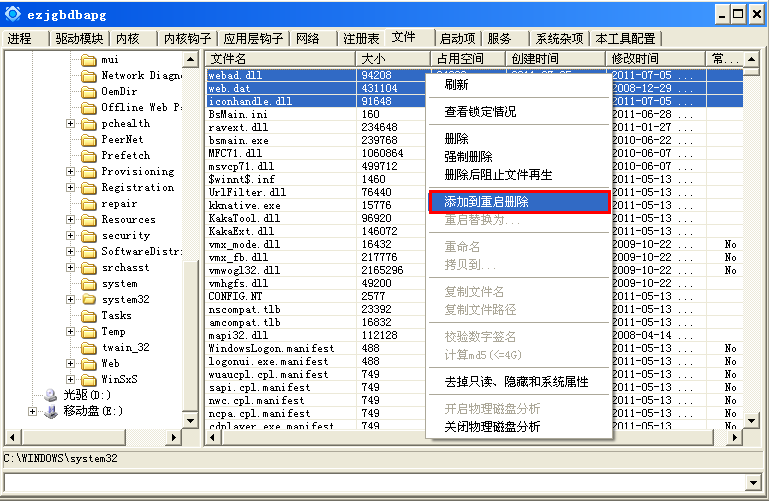Open the bottom combo box dropdown arrow
This screenshot has width=769, height=501.
point(758,483)
